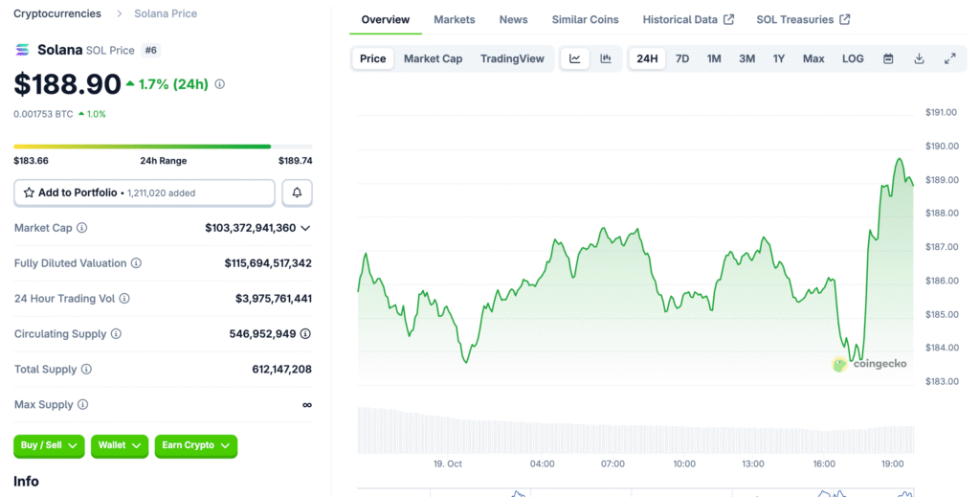Click info icon next to Market Cap
980x497 pixels.
tap(81, 228)
